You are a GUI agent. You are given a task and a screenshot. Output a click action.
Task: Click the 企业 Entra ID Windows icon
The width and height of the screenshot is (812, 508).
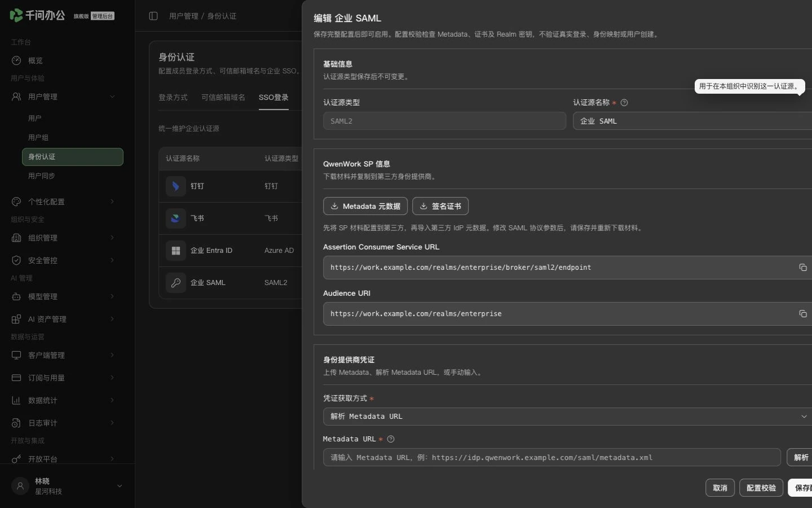click(x=176, y=251)
